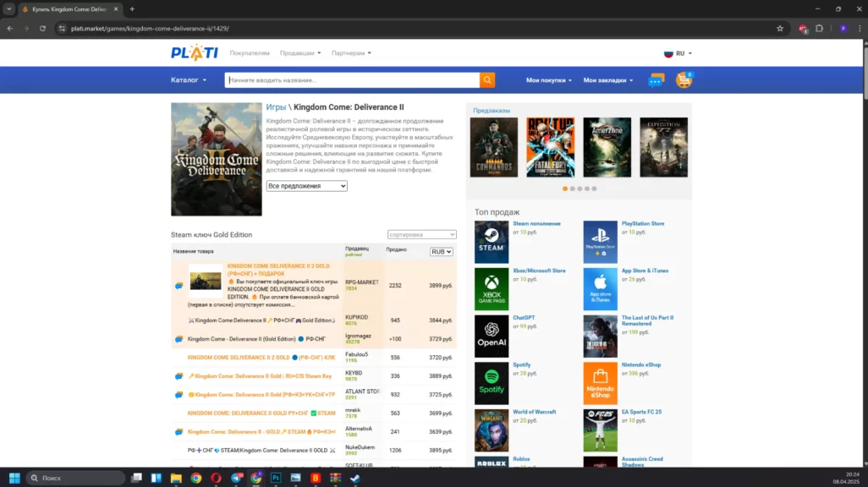The width and height of the screenshot is (868, 487).
Task: Expand the "Все предложения" dropdown
Action: click(306, 186)
